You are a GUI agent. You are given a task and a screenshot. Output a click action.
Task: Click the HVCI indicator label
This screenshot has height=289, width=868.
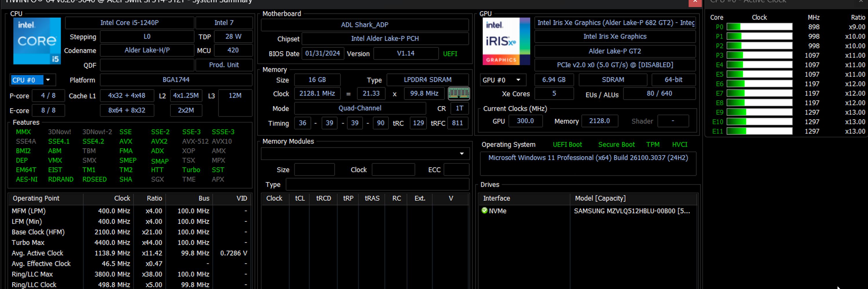point(680,144)
